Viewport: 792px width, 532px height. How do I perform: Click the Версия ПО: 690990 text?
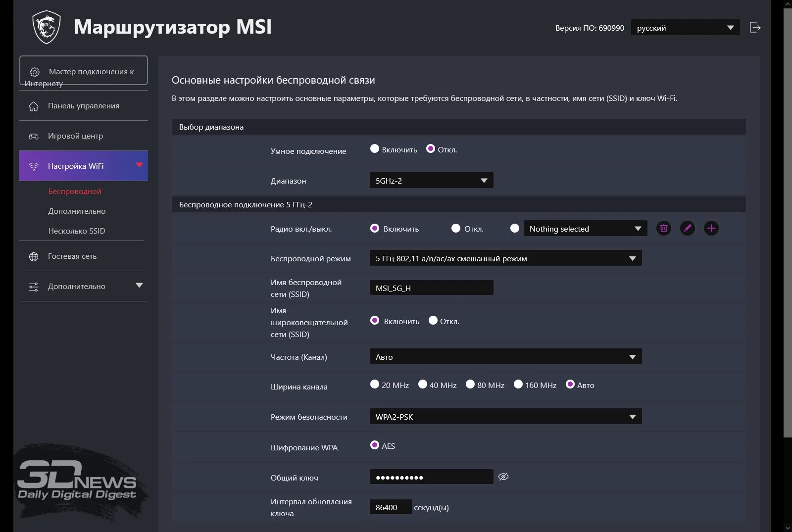coord(590,28)
